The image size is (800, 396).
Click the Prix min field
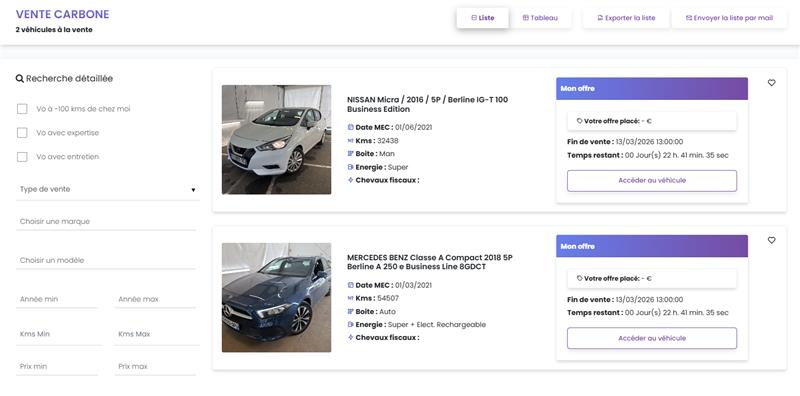click(57, 366)
